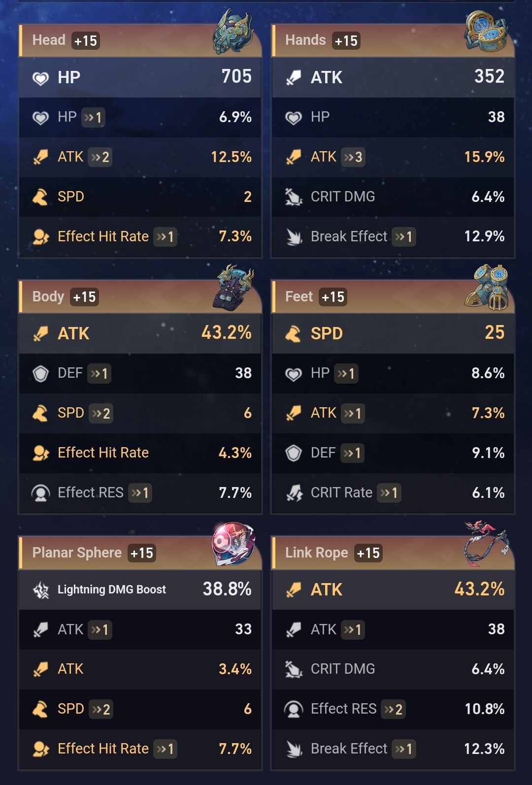Click the Planar Sphere orb icon
The image size is (532, 785).
tap(233, 544)
